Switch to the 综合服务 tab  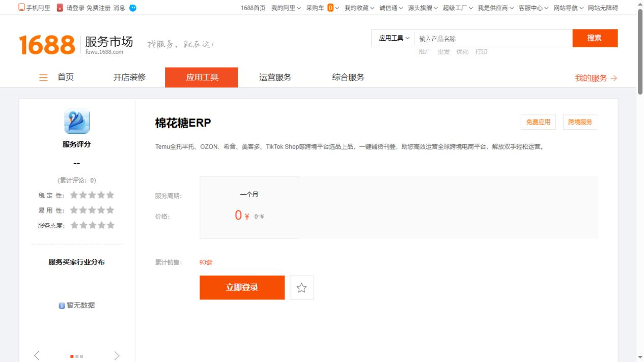coord(348,77)
